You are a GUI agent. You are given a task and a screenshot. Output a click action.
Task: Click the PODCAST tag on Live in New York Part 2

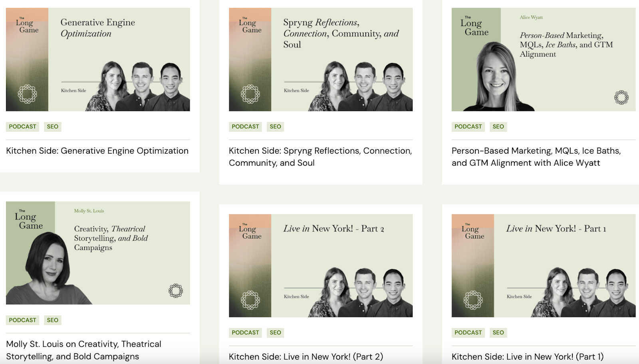[245, 332]
